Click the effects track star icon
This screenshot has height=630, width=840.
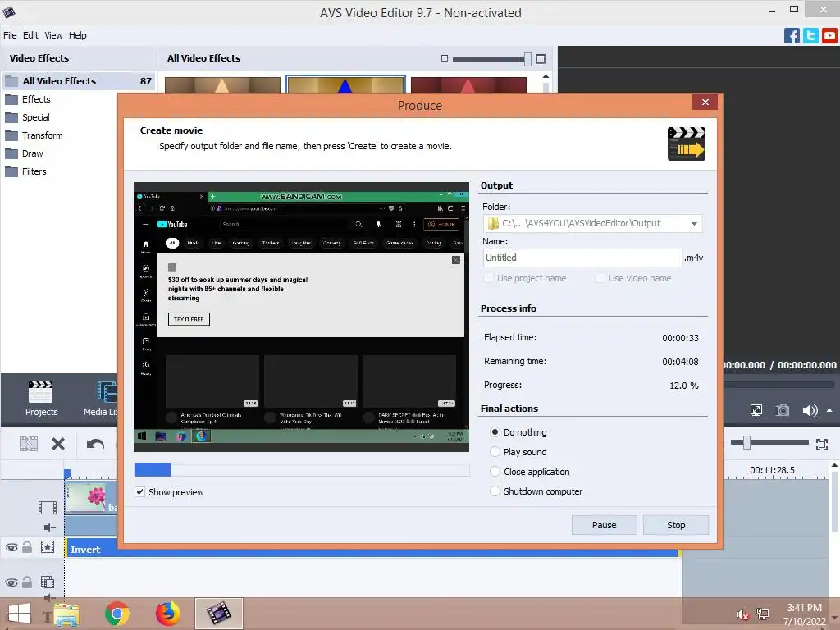click(48, 547)
